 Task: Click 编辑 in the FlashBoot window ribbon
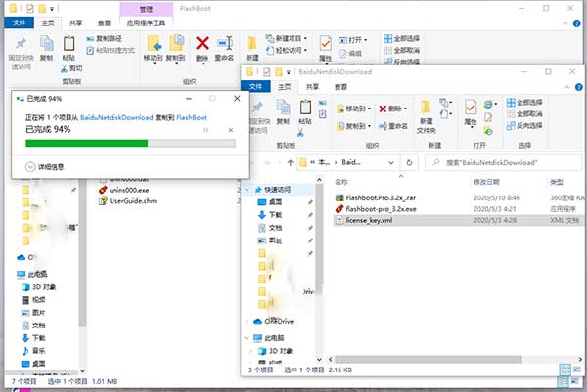(x=350, y=53)
